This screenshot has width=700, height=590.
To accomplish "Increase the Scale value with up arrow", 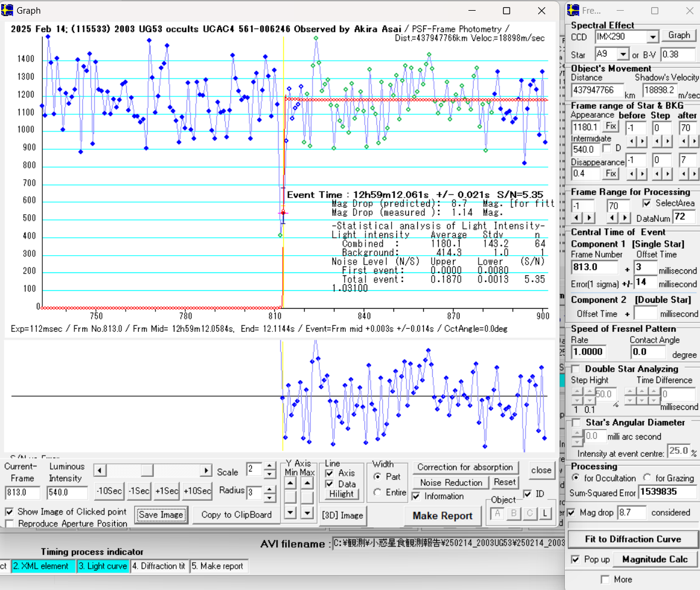I will (270, 466).
